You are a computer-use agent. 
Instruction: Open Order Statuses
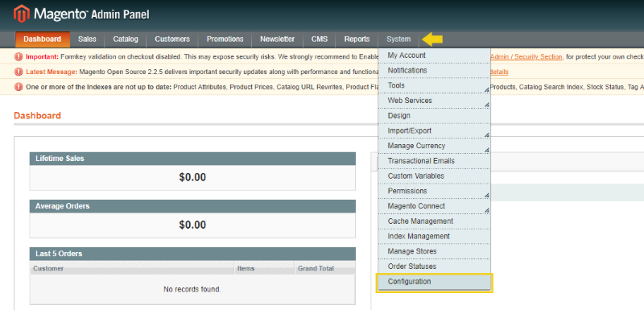point(434,267)
